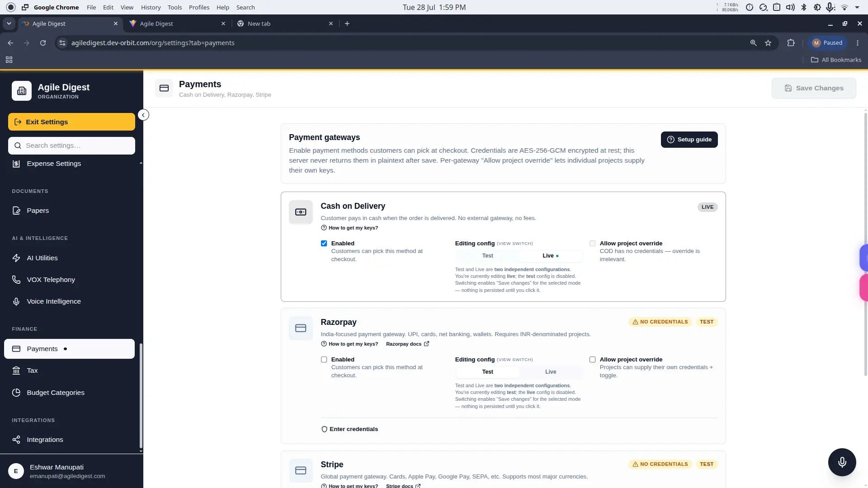This screenshot has width=868, height=488.
Task: Switch to the New tab tab
Action: (285, 23)
